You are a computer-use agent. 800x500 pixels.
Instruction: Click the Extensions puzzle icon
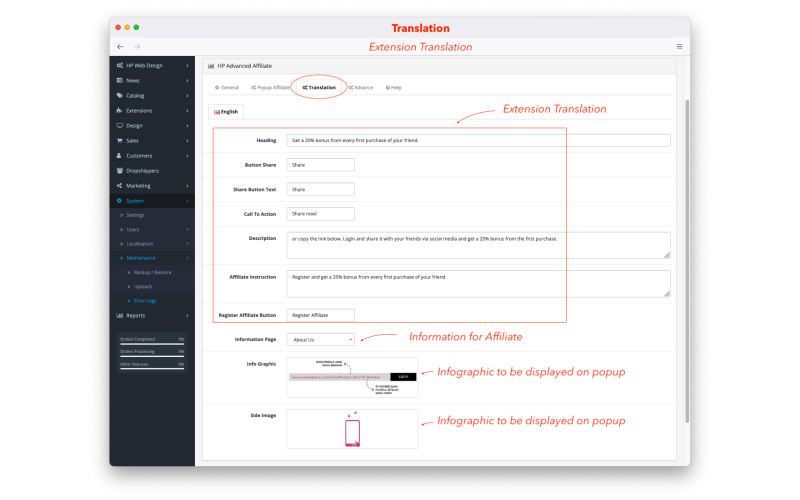(x=119, y=110)
